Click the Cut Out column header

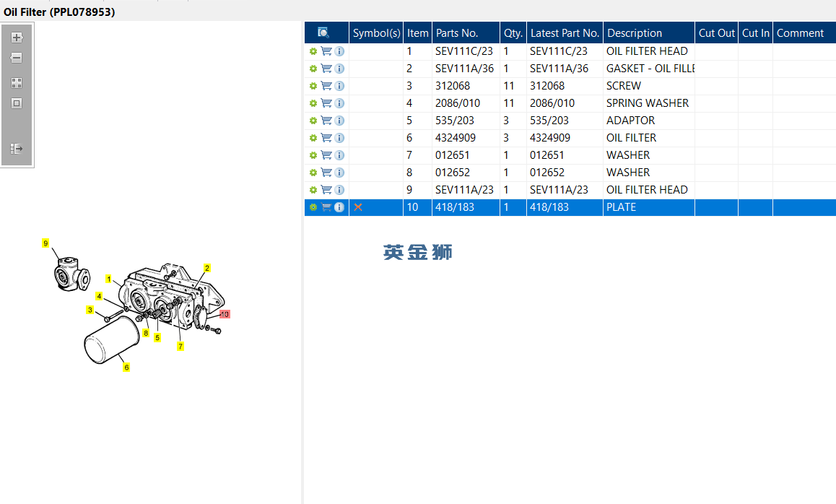(717, 32)
